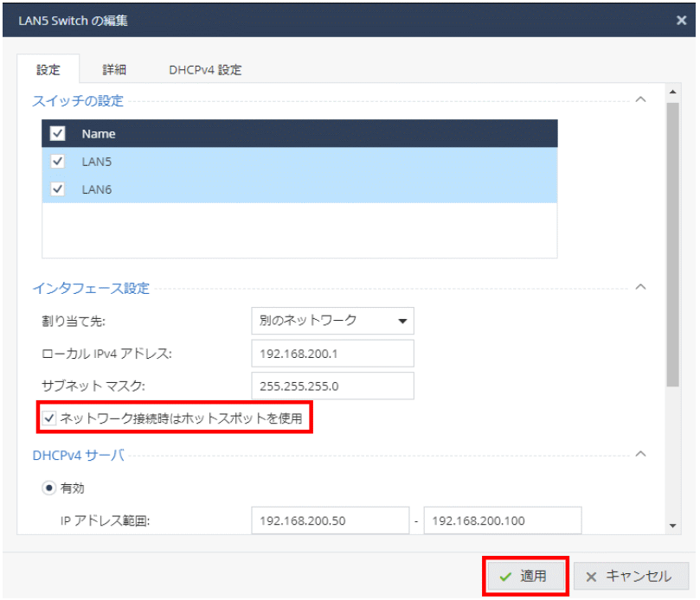
Task: Open the DHCPv4 設定 tab
Action: tap(205, 70)
